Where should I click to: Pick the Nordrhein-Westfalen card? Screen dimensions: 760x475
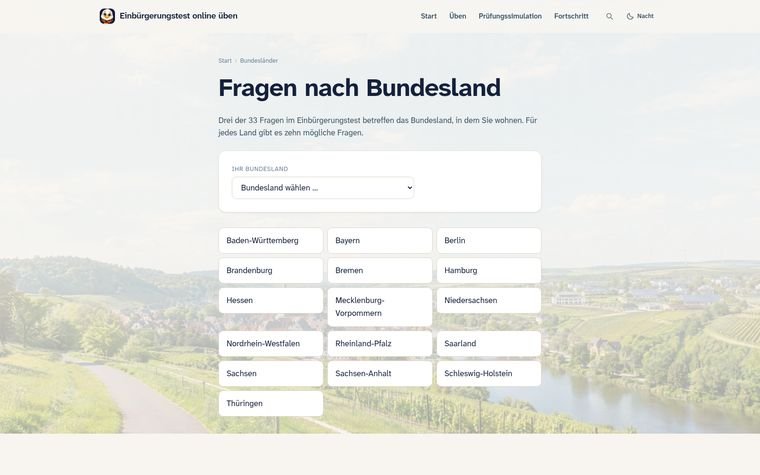[271, 344]
